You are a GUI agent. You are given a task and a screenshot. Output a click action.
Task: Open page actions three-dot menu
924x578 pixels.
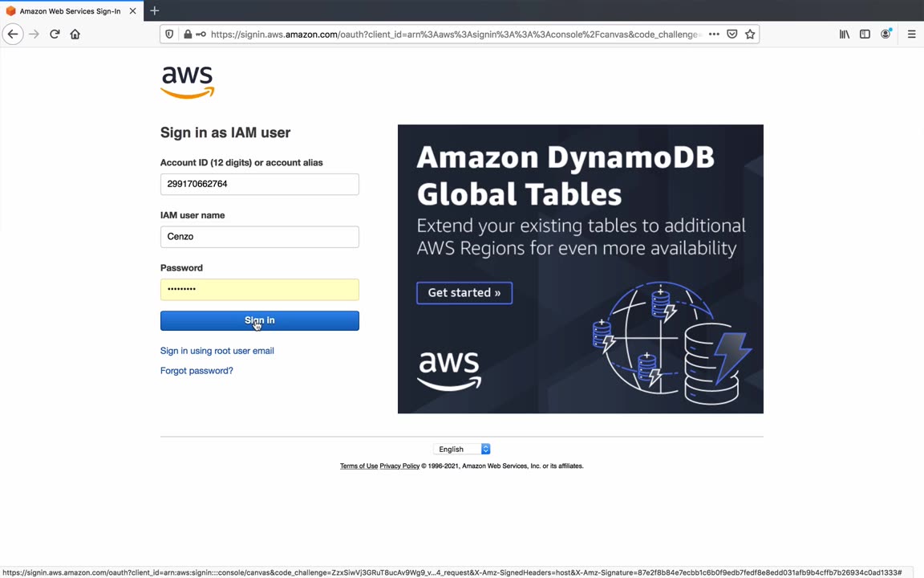pyautogui.click(x=714, y=35)
